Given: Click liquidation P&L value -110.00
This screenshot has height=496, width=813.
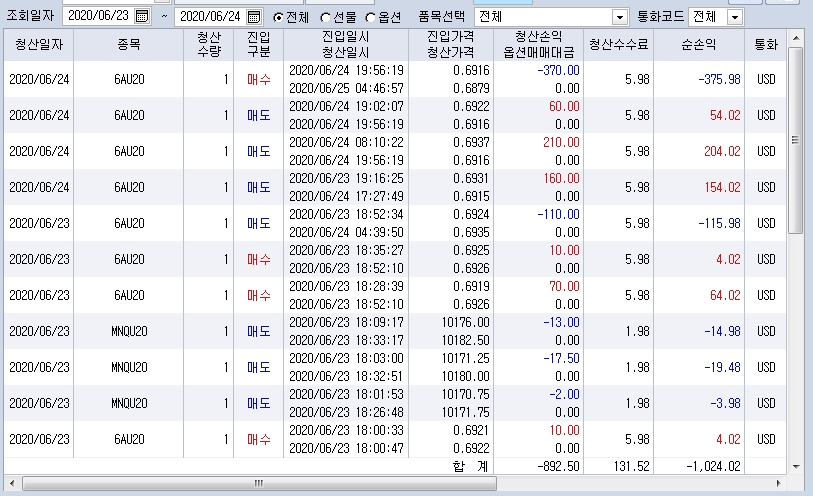Looking at the screenshot, I should 558,215.
